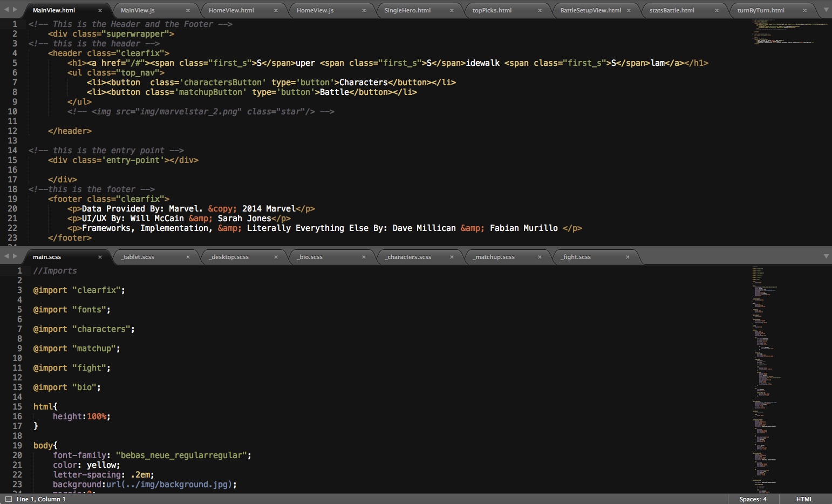Viewport: 832px width, 504px height.
Task: Open the BattleSetupView.html tab
Action: (590, 10)
